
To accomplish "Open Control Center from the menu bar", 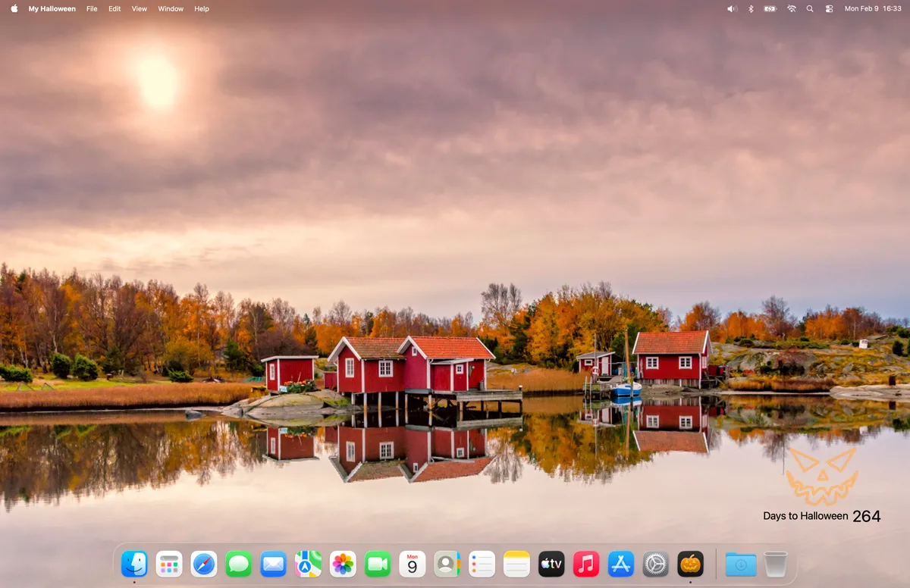I will point(829,9).
